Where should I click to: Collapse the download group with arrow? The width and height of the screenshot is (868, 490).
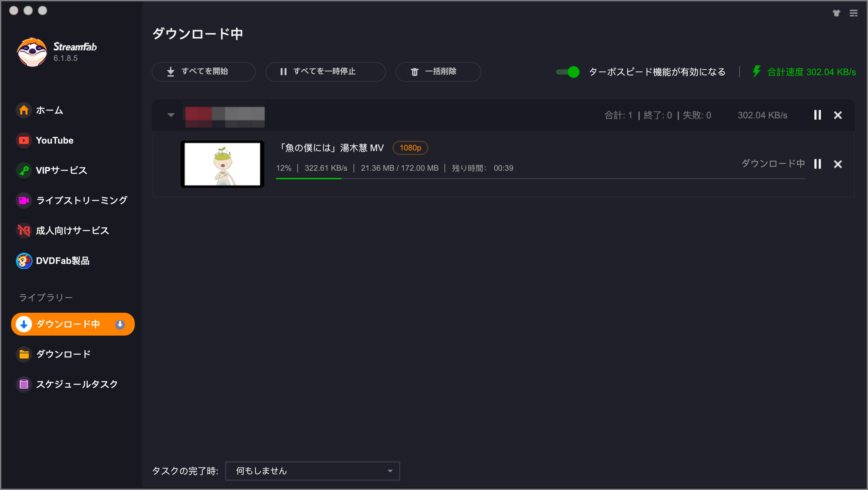[x=171, y=115]
